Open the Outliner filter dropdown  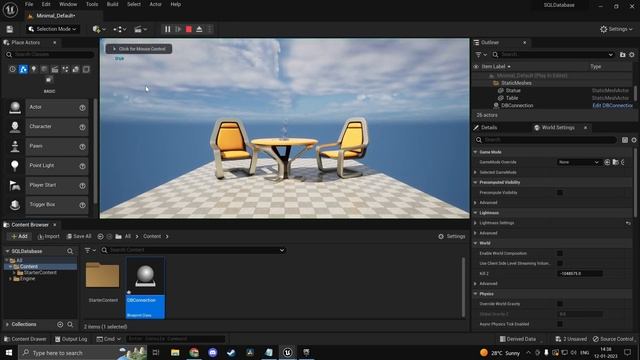tap(481, 55)
